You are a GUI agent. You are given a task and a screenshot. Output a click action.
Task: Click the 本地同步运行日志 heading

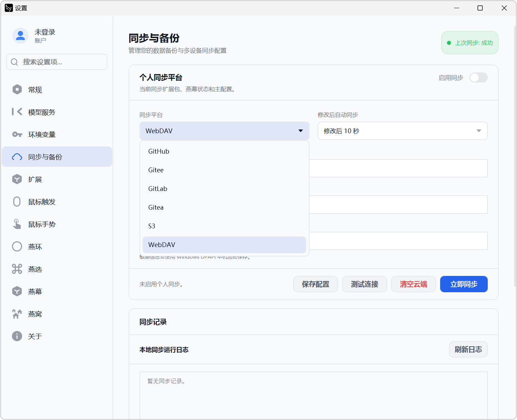point(164,350)
